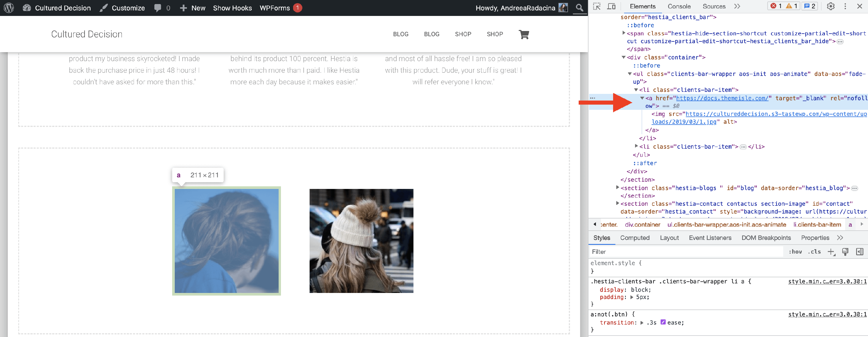The height and width of the screenshot is (337, 868).
Task: Click the shopping cart icon
Action: [524, 34]
